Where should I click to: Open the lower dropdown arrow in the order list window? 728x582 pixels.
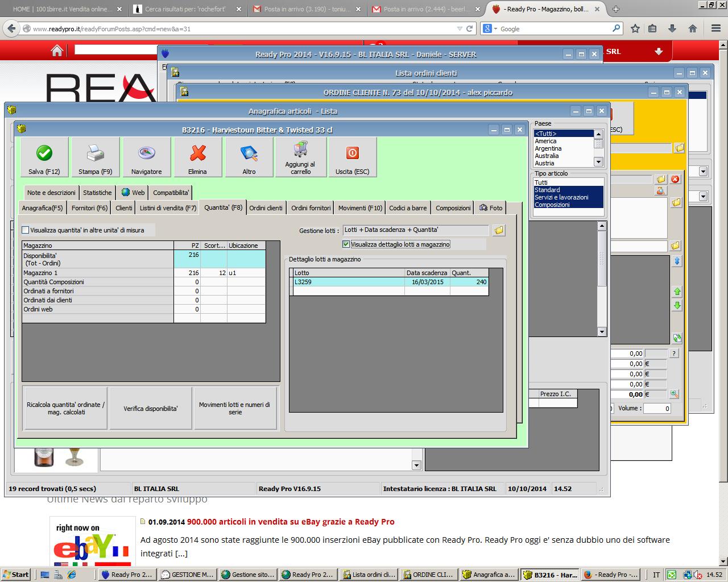[703, 197]
